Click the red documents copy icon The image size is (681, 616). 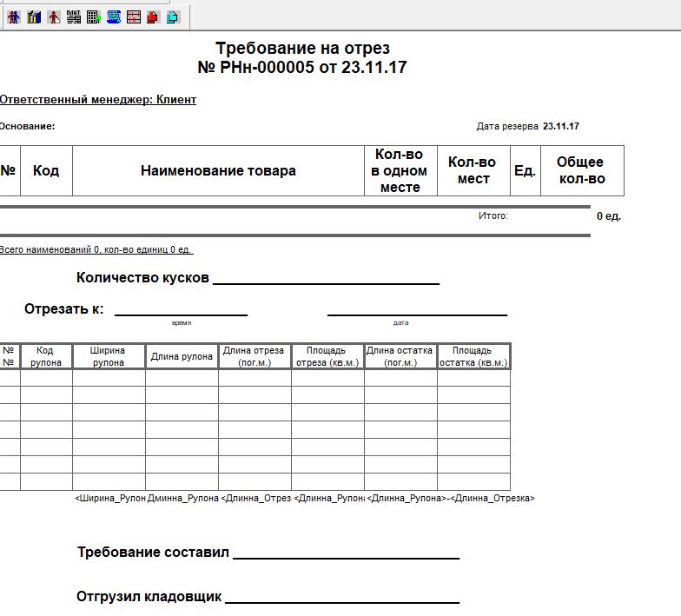pyautogui.click(x=154, y=17)
